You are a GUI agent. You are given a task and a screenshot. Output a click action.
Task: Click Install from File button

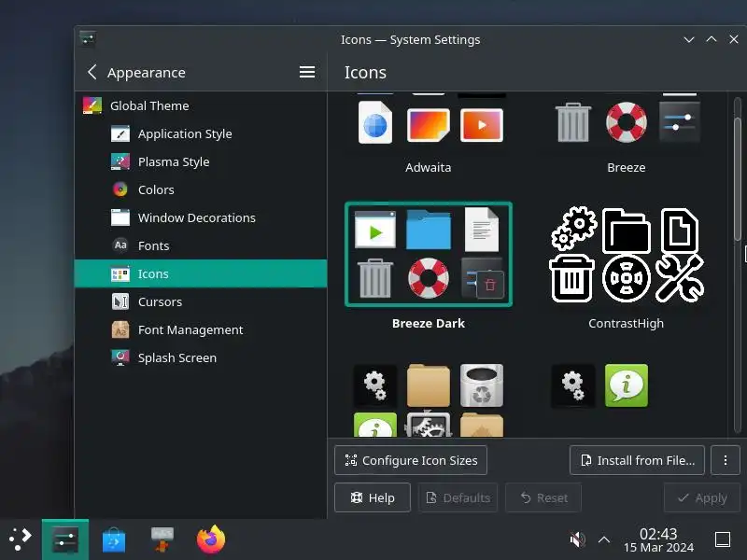click(637, 460)
